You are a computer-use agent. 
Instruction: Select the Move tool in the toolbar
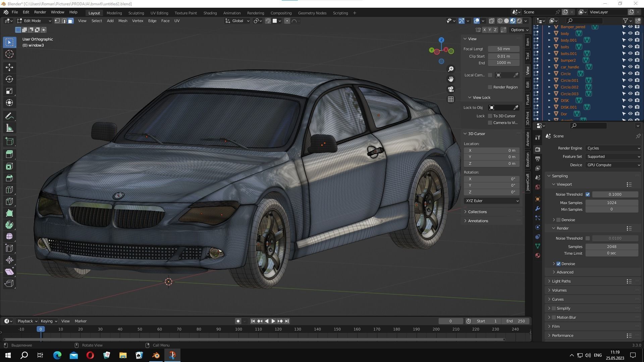pyautogui.click(x=9, y=67)
